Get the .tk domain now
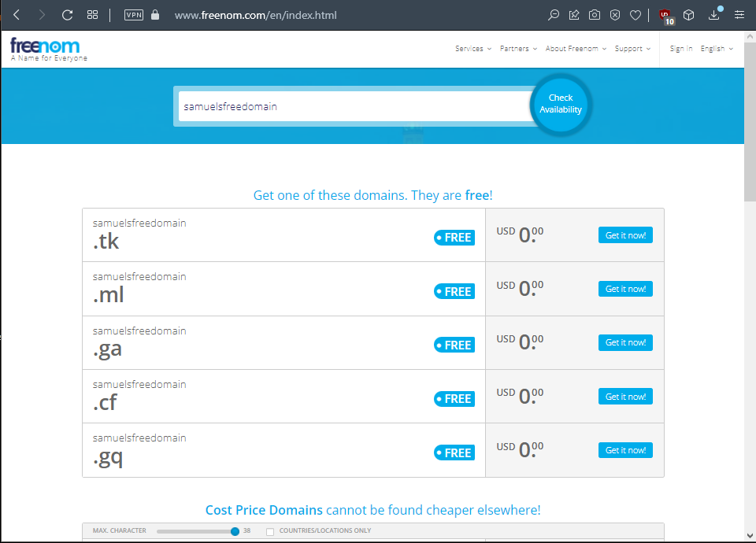The image size is (756, 543). click(x=625, y=235)
